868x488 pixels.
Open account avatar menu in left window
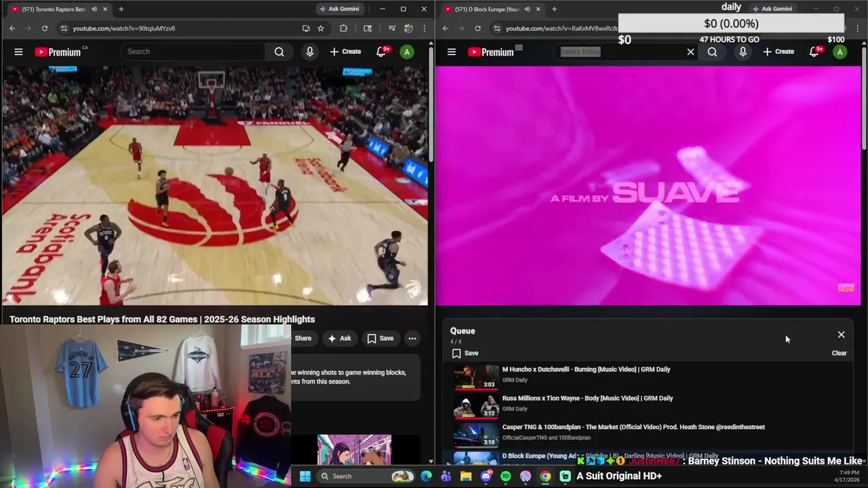coord(407,52)
